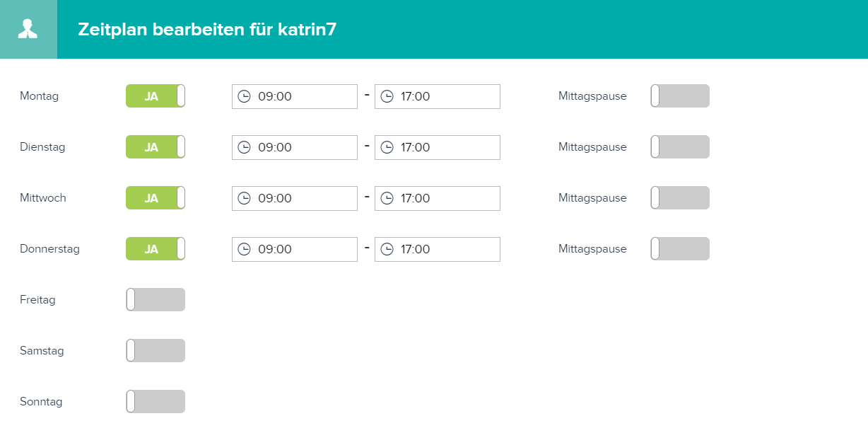Select the Donnerstag 17:00 end time field

tap(438, 249)
